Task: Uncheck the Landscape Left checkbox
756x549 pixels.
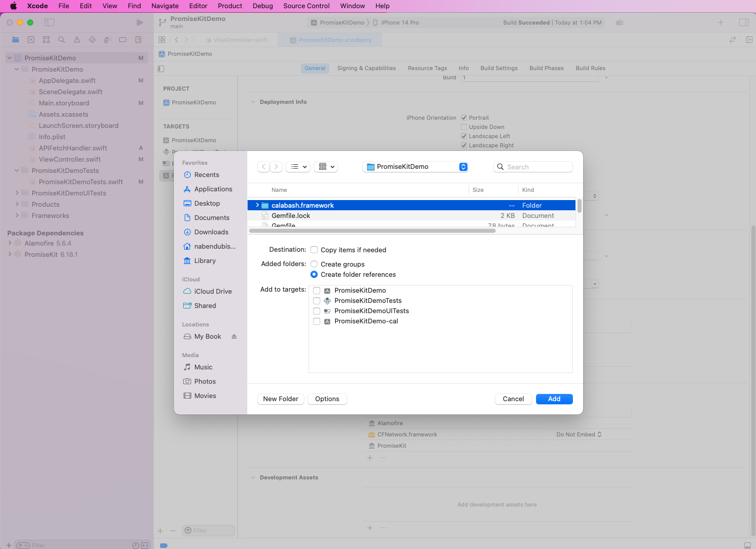Action: (464, 136)
